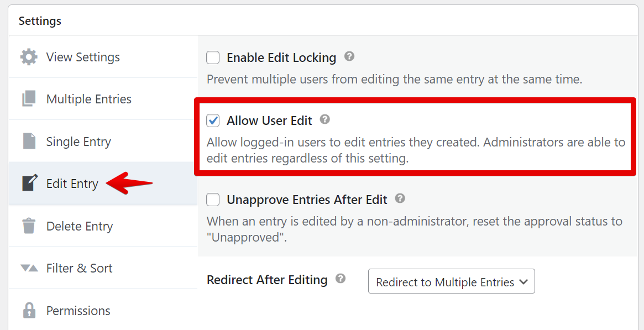Click the View Settings gear icon
Image resolution: width=644 pixels, height=330 pixels.
(x=29, y=57)
